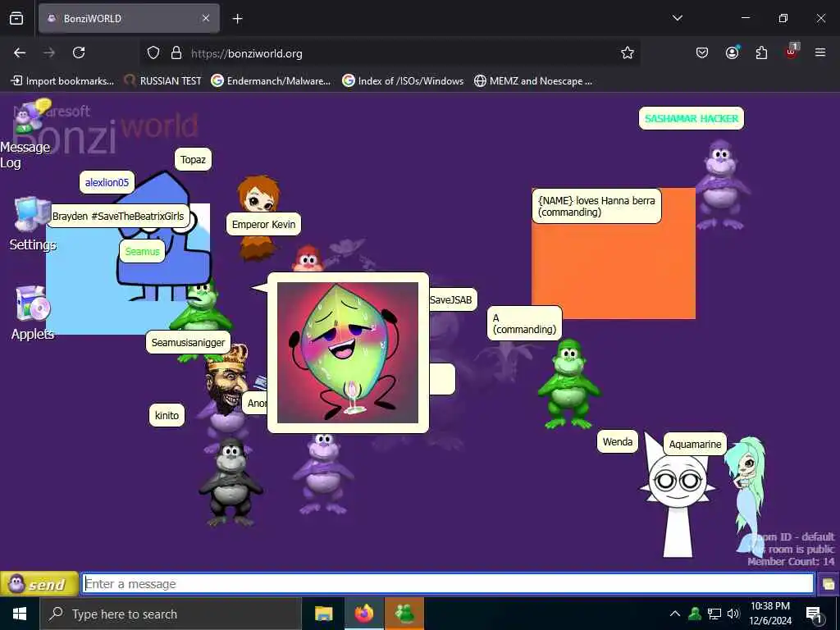Viewport: 840px width, 630px height.
Task: Click the taskbar 'Type here to search' box
Action: click(x=171, y=614)
